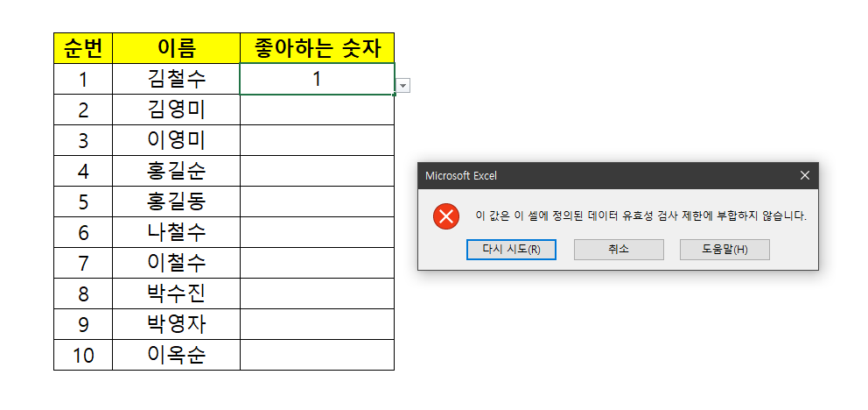Click the name cell 김영미
The width and height of the screenshot is (868, 410).
[x=176, y=110]
